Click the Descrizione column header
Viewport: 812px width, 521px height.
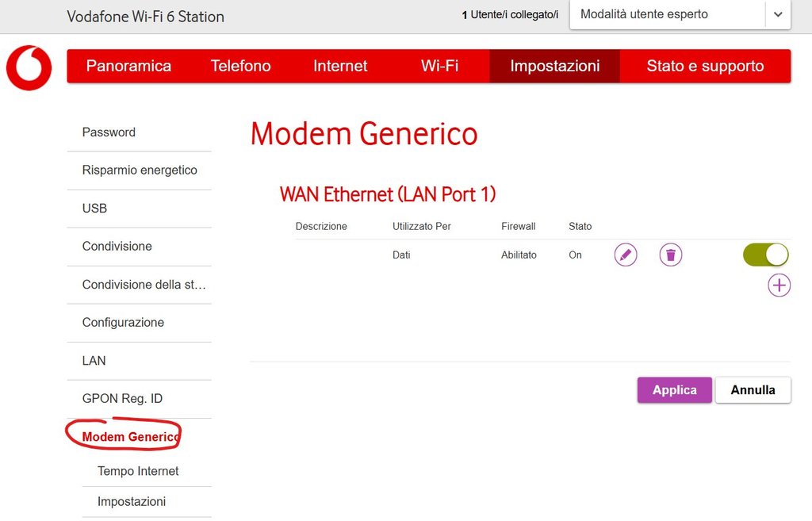coord(321,226)
